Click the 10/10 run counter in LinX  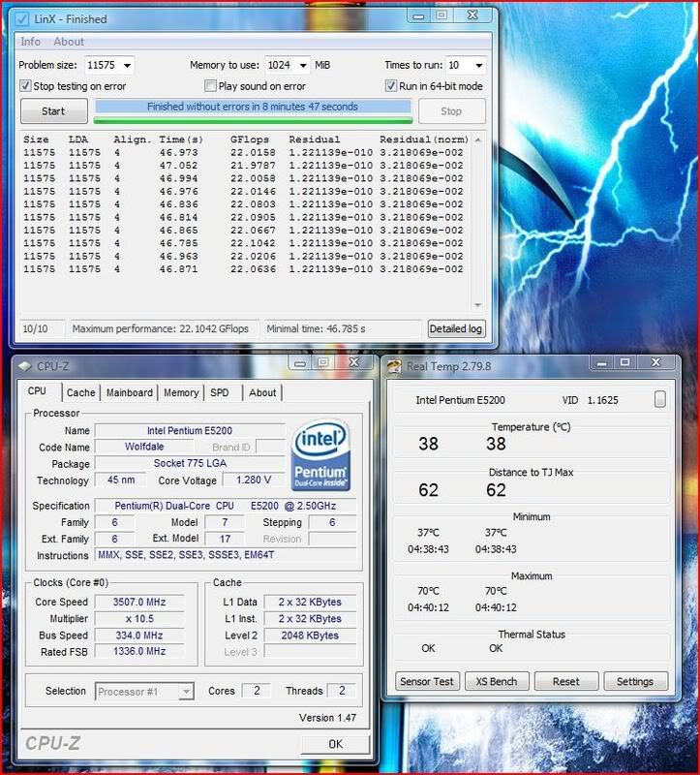(42, 328)
